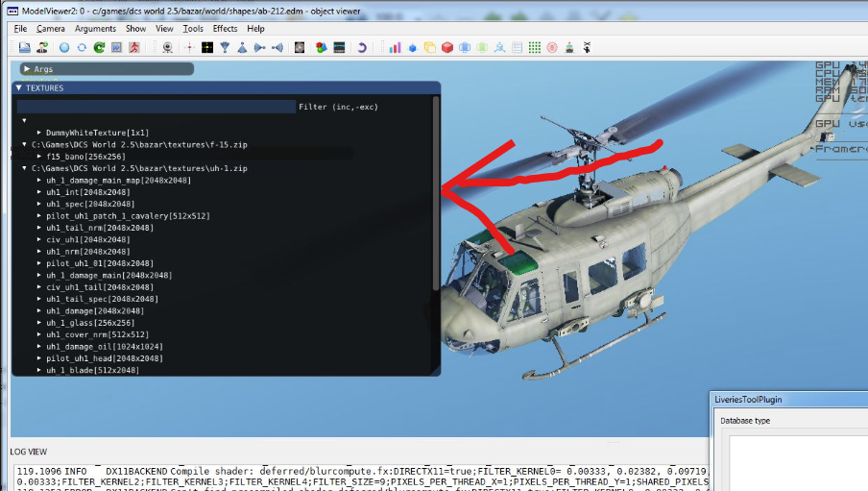This screenshot has width=868, height=491.
Task: Click the small blue cube icon
Action: [x=413, y=48]
